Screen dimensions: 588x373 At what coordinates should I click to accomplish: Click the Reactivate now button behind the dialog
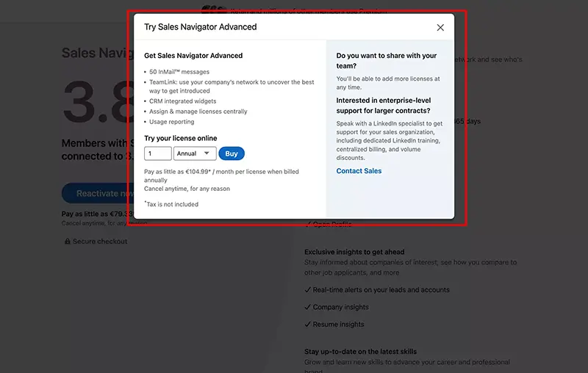click(x=98, y=193)
